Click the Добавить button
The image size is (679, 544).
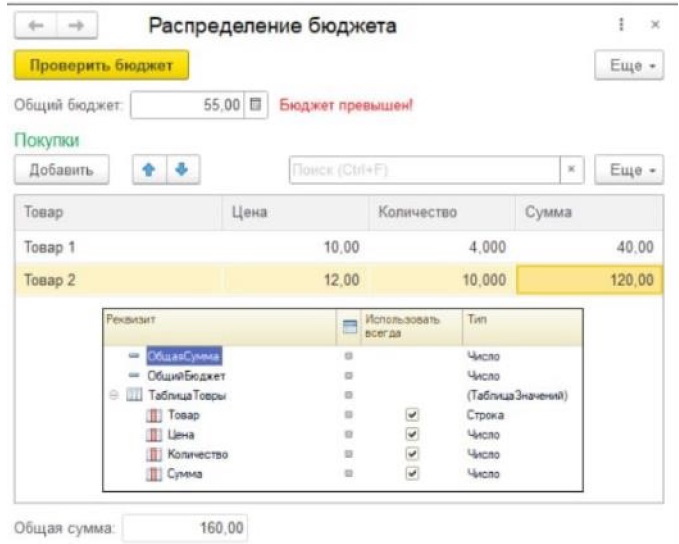[x=62, y=170]
